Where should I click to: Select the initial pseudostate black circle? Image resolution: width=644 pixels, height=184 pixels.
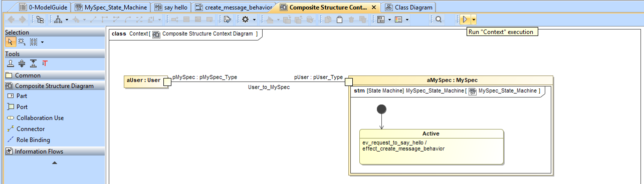click(x=381, y=109)
